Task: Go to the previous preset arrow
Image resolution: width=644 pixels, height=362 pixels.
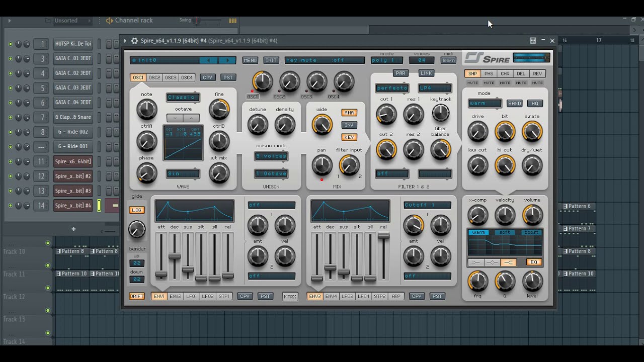Action: (209, 60)
